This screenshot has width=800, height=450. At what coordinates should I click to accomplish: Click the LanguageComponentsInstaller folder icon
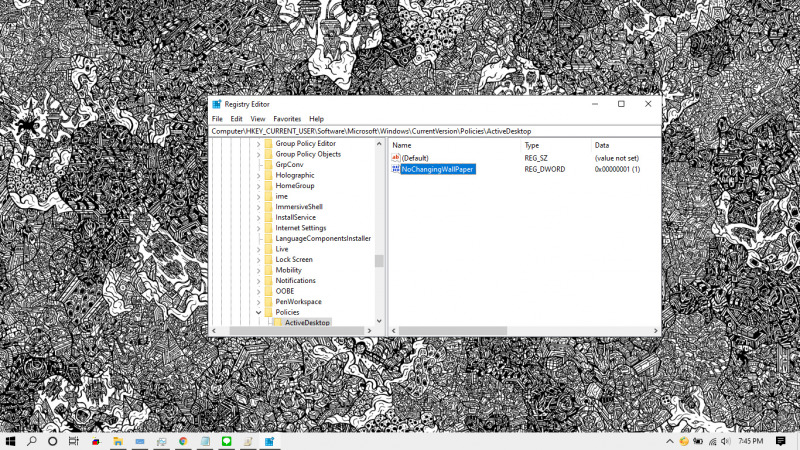tap(268, 238)
